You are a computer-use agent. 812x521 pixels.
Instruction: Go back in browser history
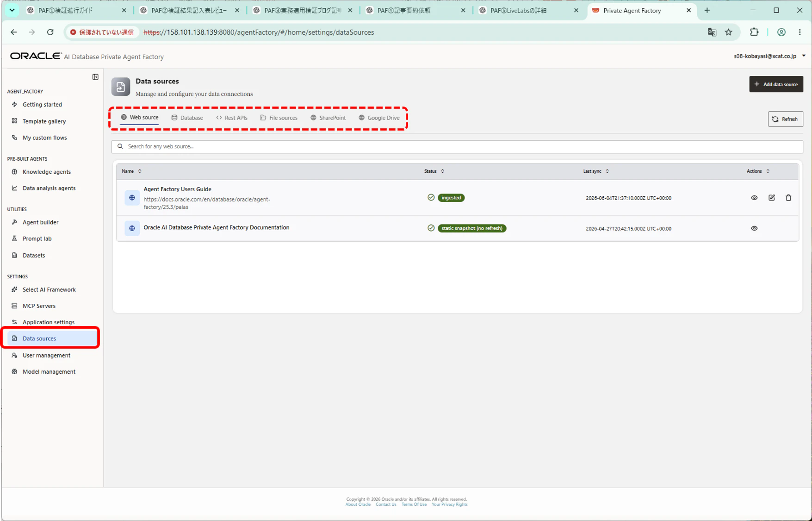pos(14,32)
